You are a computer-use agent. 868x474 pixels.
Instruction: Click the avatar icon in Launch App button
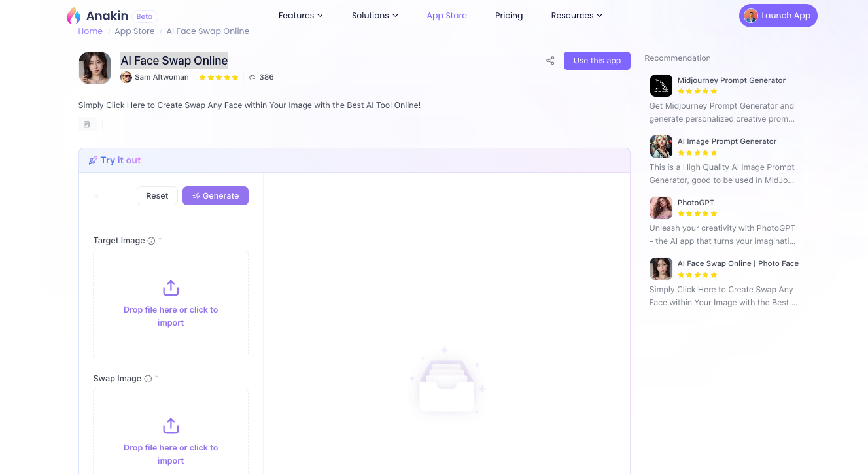coord(751,16)
